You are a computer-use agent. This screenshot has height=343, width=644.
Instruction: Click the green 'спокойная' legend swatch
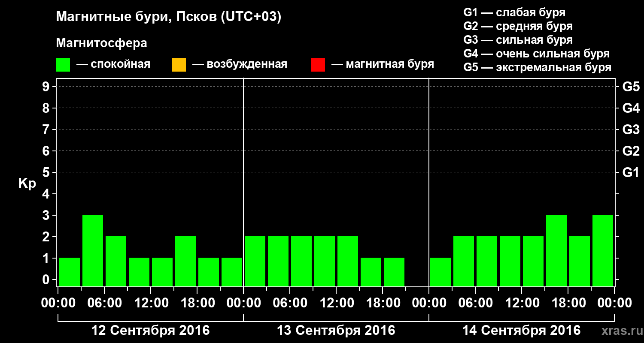point(63,65)
